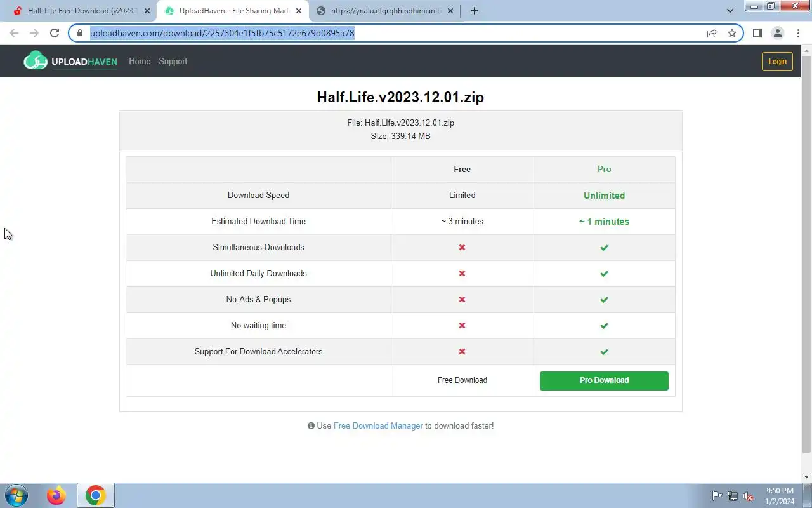
Task: Click the green check for No waiting time
Action: pyautogui.click(x=604, y=325)
